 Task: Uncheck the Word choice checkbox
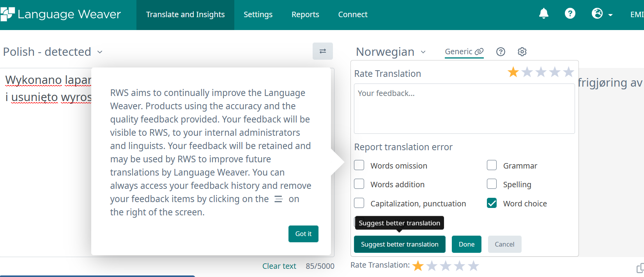492,203
